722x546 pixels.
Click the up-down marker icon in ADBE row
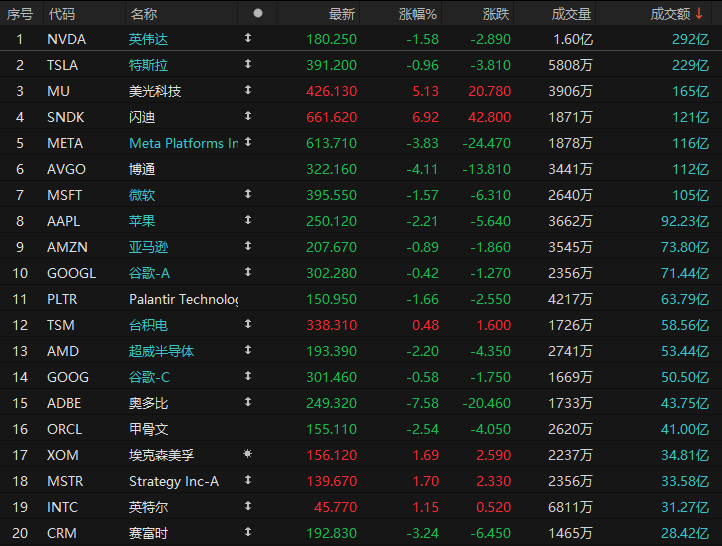coord(248,402)
